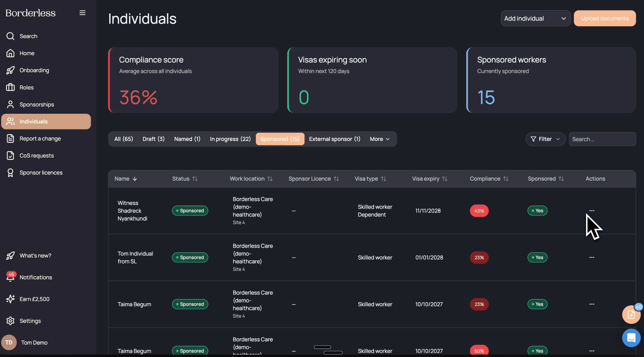The height and width of the screenshot is (357, 644).
Task: Open the Filter dropdown
Action: pos(545,139)
